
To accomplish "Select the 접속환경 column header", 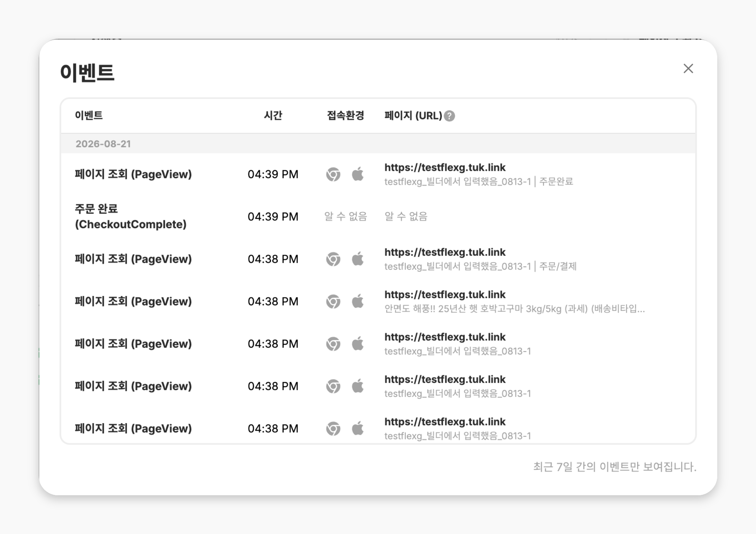I will (x=345, y=116).
